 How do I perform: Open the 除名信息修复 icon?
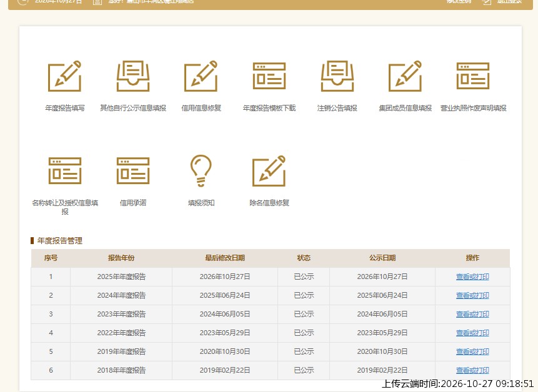click(269, 171)
